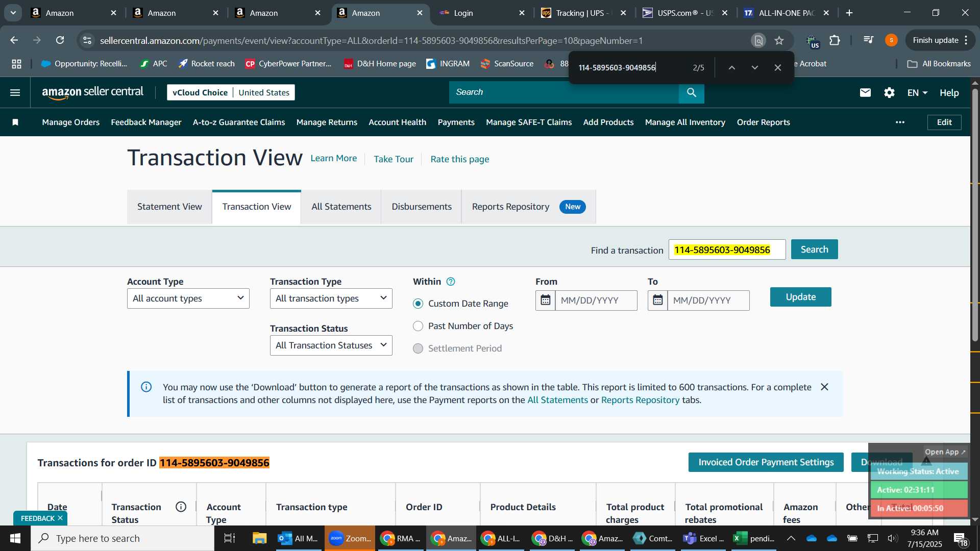Click Rate this page link
This screenshot has width=980, height=551.
point(459,159)
